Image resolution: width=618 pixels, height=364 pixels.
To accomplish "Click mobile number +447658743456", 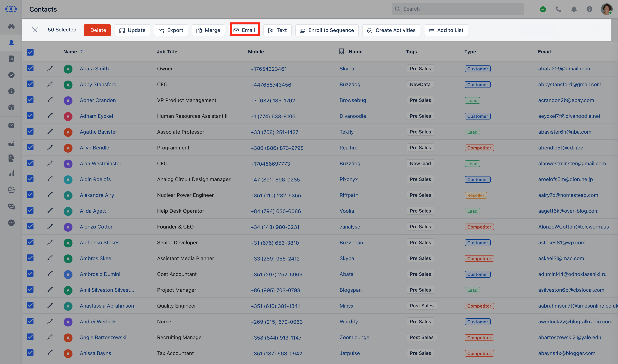I will 271,85.
